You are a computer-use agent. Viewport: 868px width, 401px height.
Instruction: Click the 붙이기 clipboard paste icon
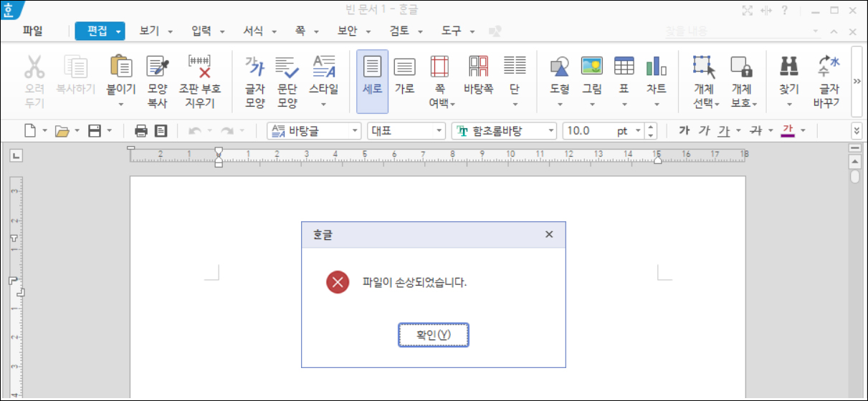pyautogui.click(x=121, y=67)
